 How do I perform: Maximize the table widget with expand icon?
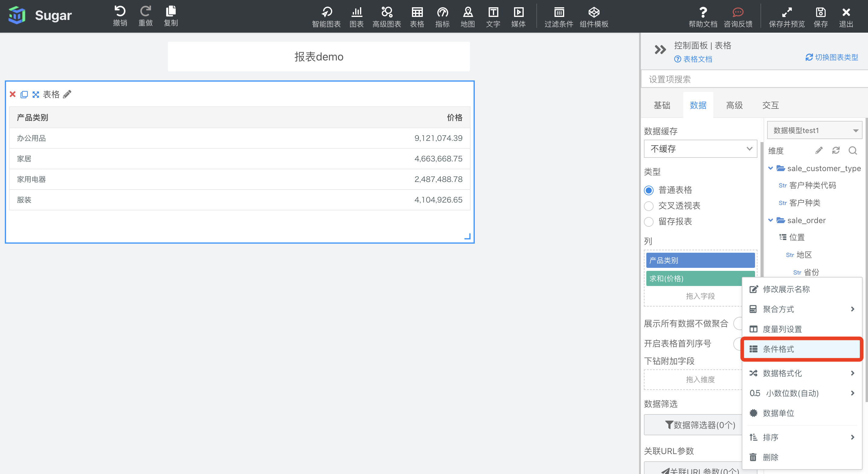36,94
